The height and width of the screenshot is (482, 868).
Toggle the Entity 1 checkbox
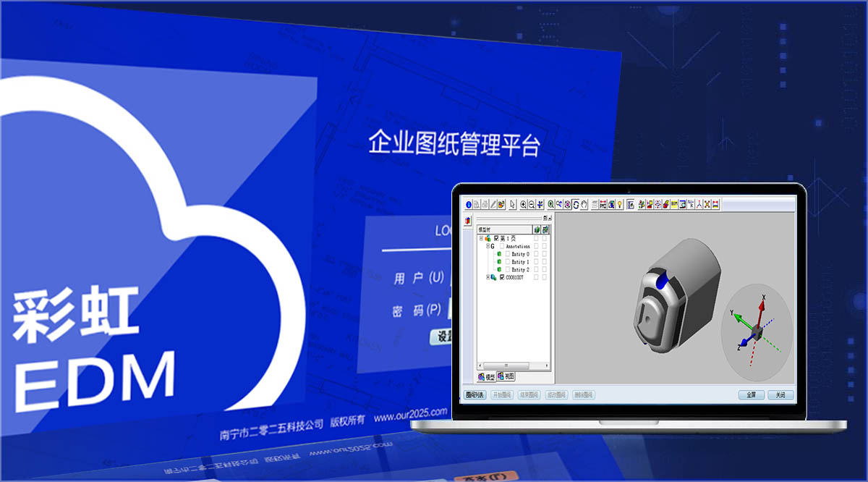coord(507,261)
